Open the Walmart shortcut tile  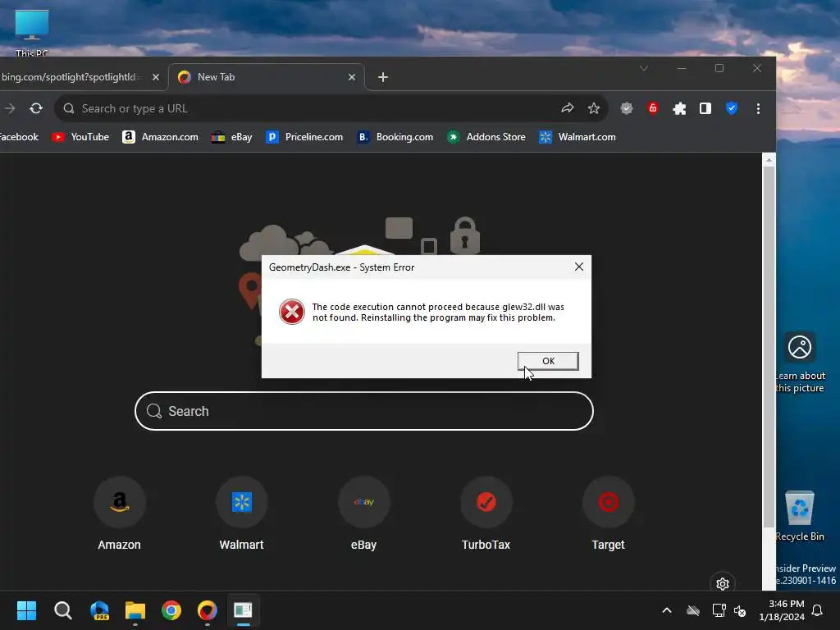coord(241,514)
